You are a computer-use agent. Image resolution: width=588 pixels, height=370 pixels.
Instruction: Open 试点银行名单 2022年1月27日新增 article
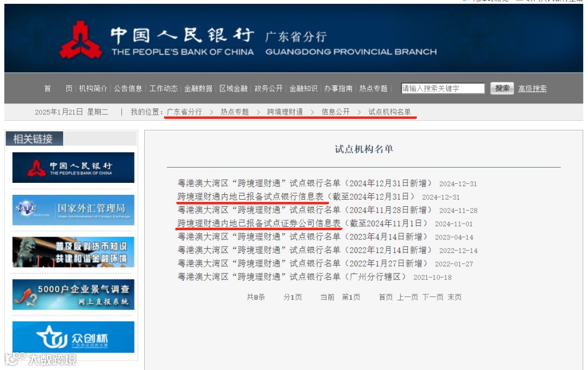[x=303, y=263]
